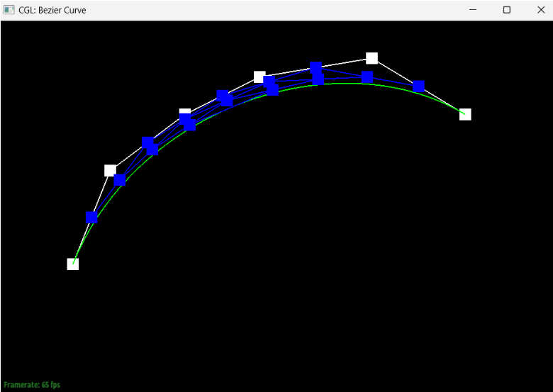Viewport: 553px width, 392px height.
Task: Select the rightmost blue interpolation point
Action: 418,86
